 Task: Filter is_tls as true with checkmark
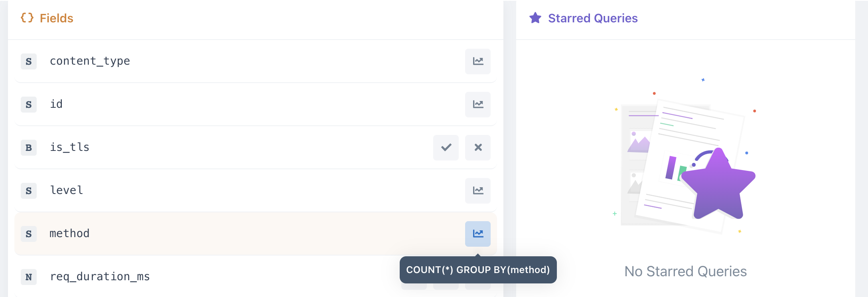[446, 148]
